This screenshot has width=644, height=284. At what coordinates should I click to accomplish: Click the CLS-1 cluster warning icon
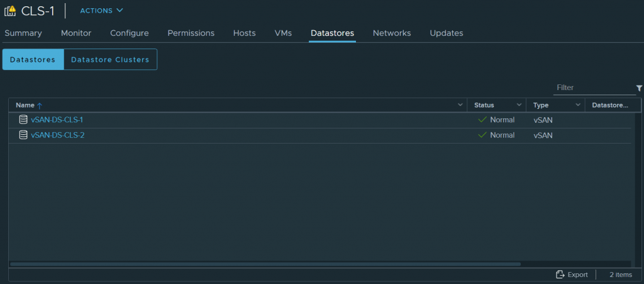pos(10,11)
